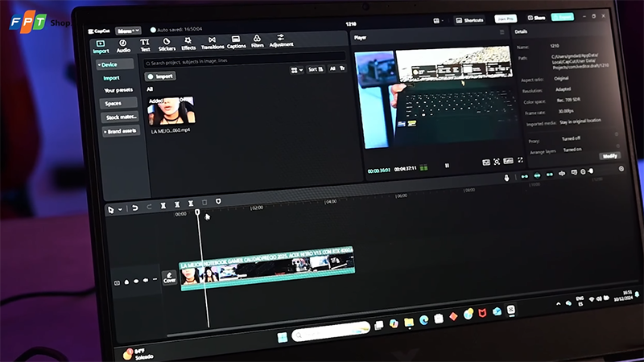Open the Audio panel
Screen dimensions: 644x362
click(123, 46)
